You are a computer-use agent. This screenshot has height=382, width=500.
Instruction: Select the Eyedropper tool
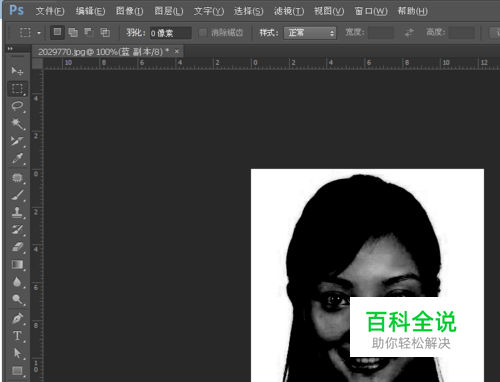(x=17, y=159)
